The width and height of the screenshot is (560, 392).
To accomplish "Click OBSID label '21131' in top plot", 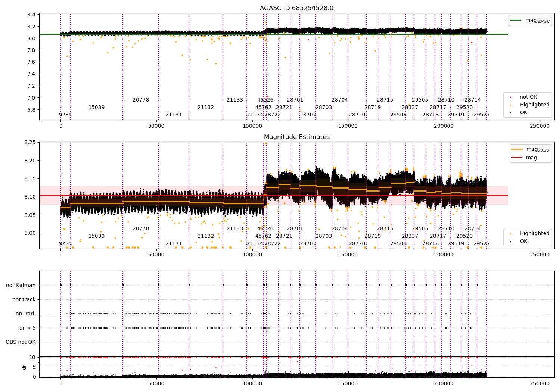I will click(x=174, y=115).
